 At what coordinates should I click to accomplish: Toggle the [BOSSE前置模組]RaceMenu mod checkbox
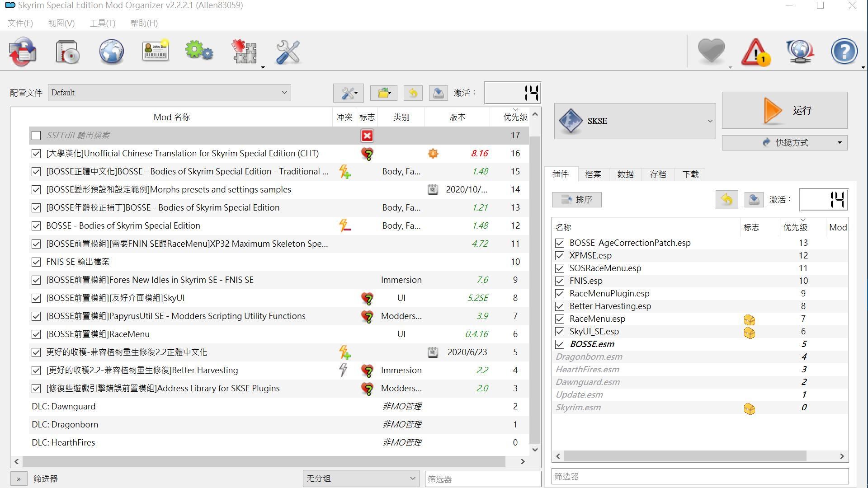tap(36, 334)
